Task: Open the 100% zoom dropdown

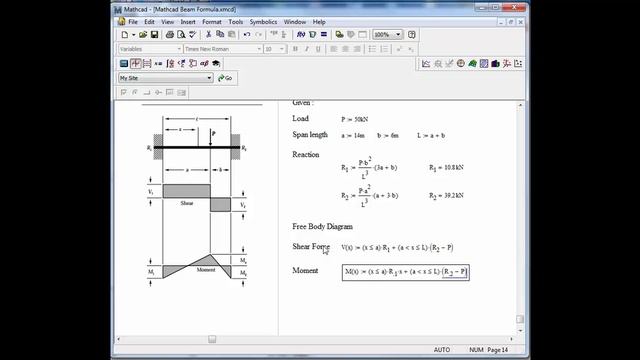Action: click(x=398, y=35)
